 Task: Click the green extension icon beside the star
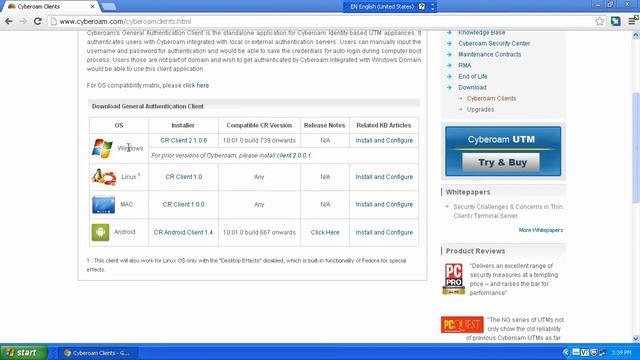pos(616,21)
